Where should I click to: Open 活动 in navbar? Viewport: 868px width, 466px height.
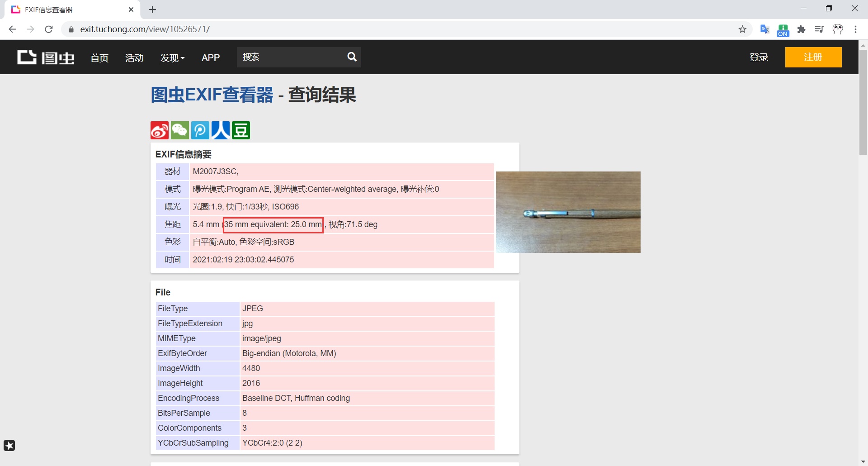point(134,58)
